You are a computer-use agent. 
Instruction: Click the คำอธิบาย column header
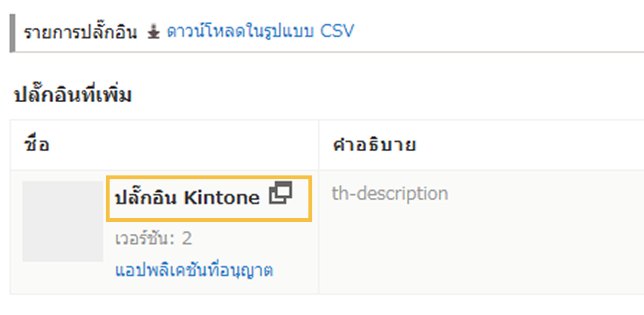(373, 144)
